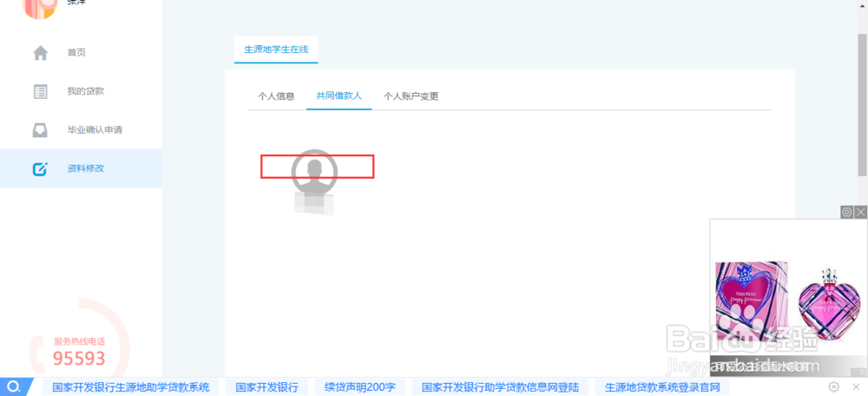Click the search icon in bottom bar
The image size is (868, 396).
point(15,386)
